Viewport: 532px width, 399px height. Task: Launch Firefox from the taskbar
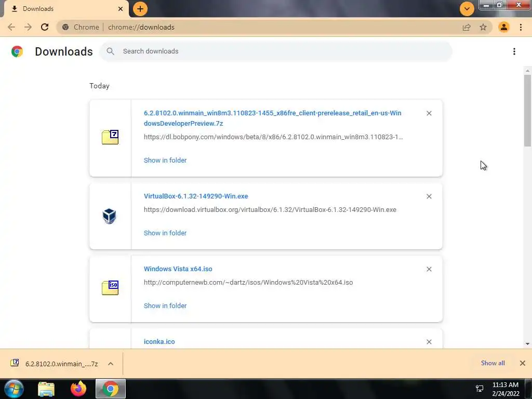point(78,389)
